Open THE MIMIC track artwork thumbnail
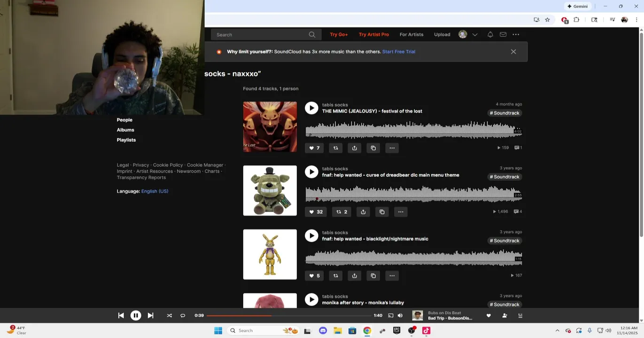Image resolution: width=644 pixels, height=338 pixels. [270, 127]
